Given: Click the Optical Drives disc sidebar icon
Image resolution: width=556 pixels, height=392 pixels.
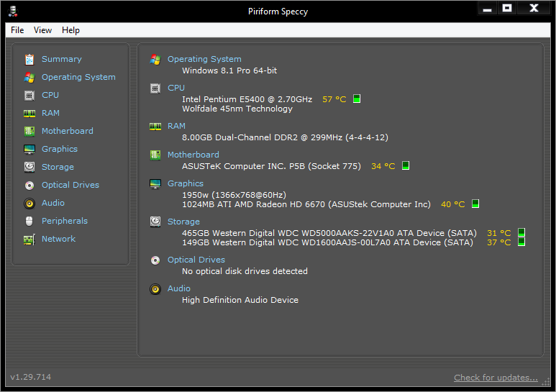Looking at the screenshot, I should [x=29, y=185].
